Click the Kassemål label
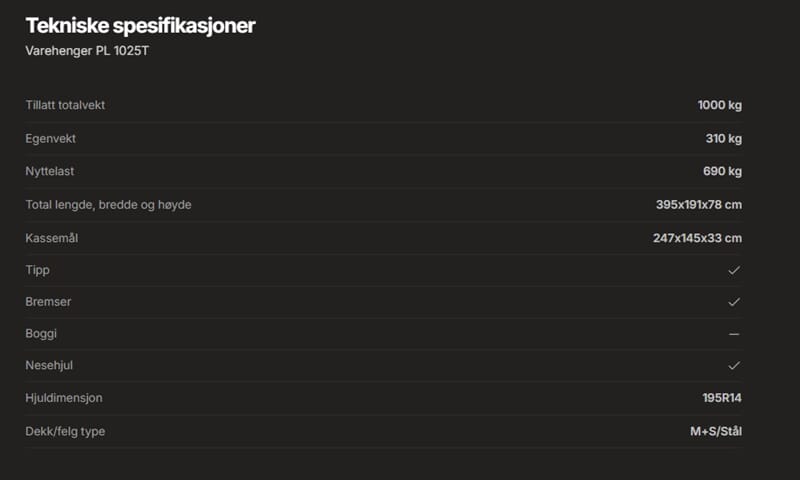The image size is (800, 480). 53,237
